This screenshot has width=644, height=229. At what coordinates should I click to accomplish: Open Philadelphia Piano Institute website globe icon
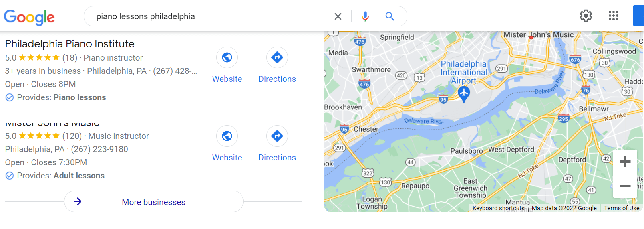tap(227, 58)
